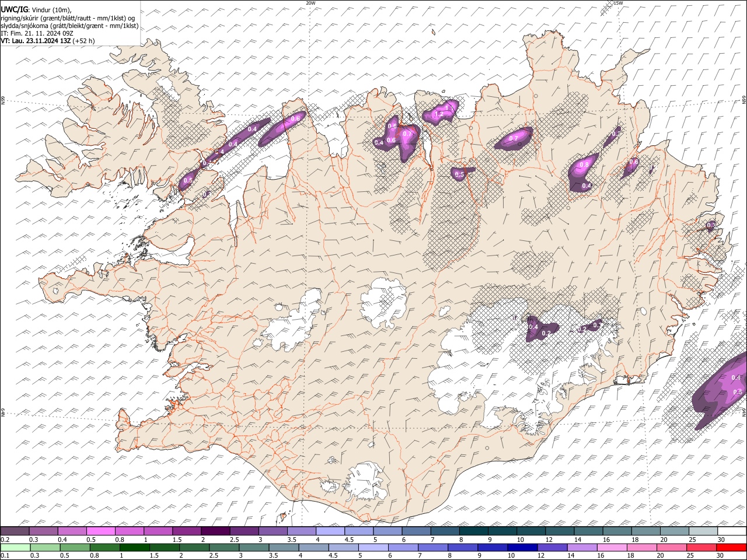
Task: Click the 'UWC/IG: Vindur (10m),' title line
Action: pyautogui.click(x=37, y=10)
